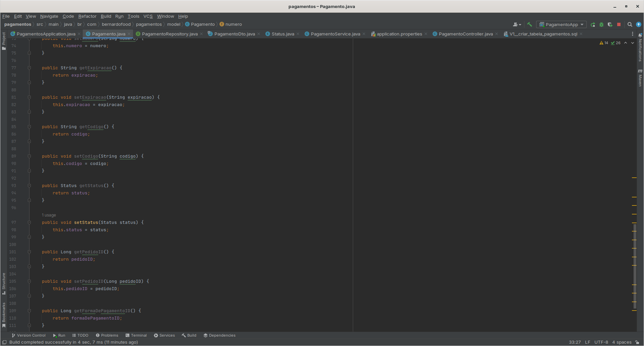Image resolution: width=644 pixels, height=346 pixels.
Task: Start debugging with the green bug icon
Action: point(601,24)
